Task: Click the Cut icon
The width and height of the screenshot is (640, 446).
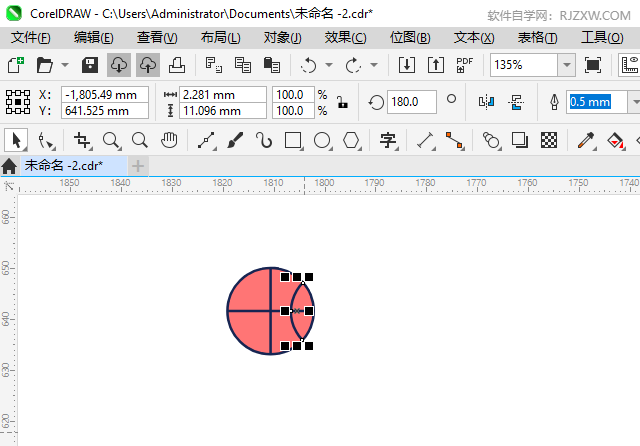Action: [x=213, y=65]
